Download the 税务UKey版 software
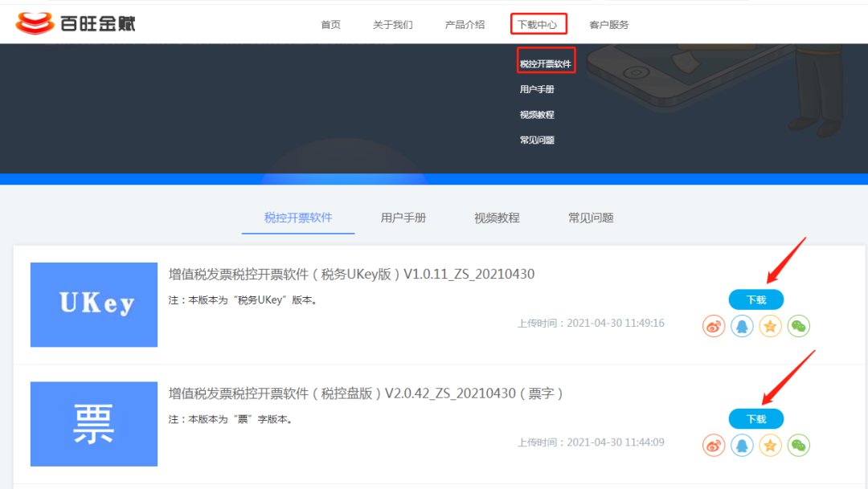The height and width of the screenshot is (489, 868). pyautogui.click(x=756, y=300)
